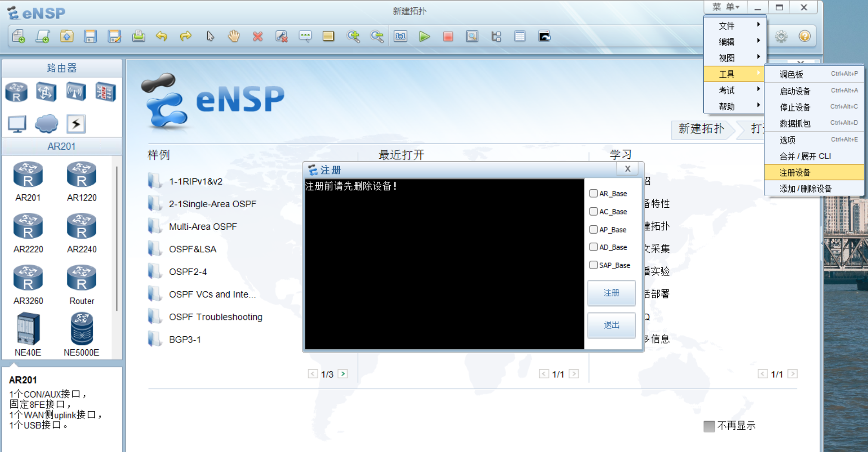868x452 pixels.
Task: Click the zoom out magnifier icon
Action: tap(377, 37)
